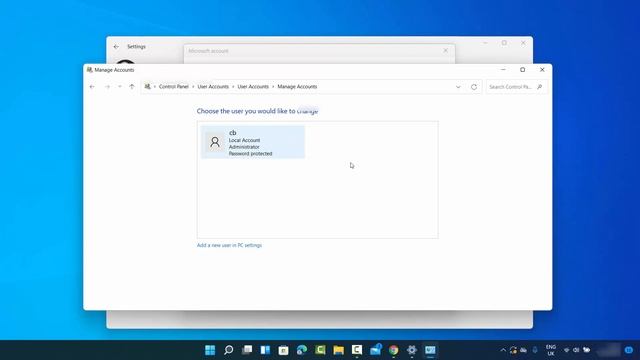
Task: Click forward navigation arrow in Control Panel
Action: (x=107, y=87)
